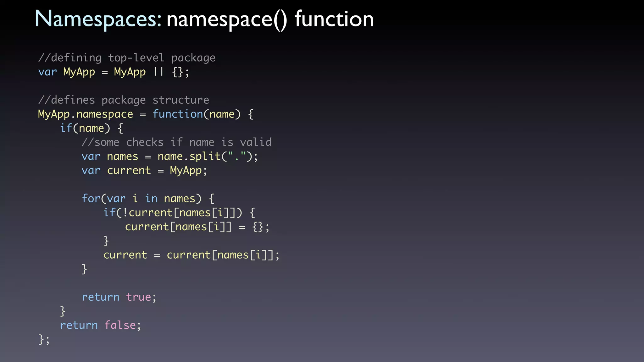
Task: Click the final closing '};' line
Action: (44, 339)
